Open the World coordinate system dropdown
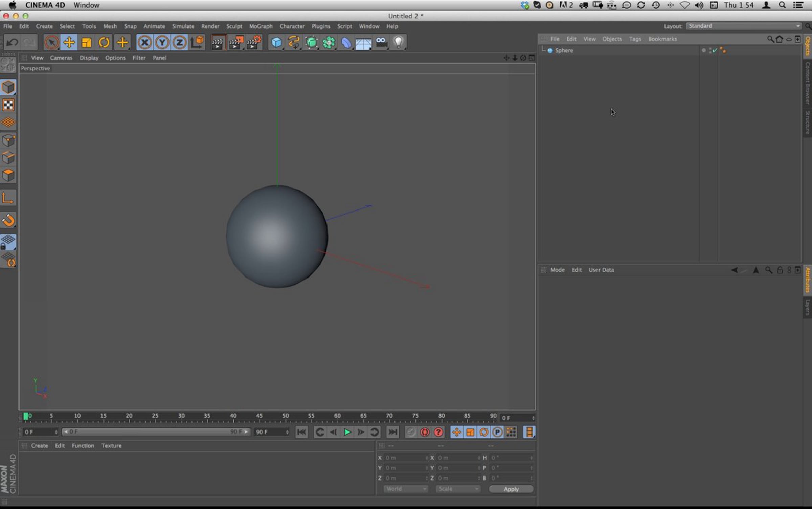Viewport: 812px width, 509px height. tap(406, 489)
